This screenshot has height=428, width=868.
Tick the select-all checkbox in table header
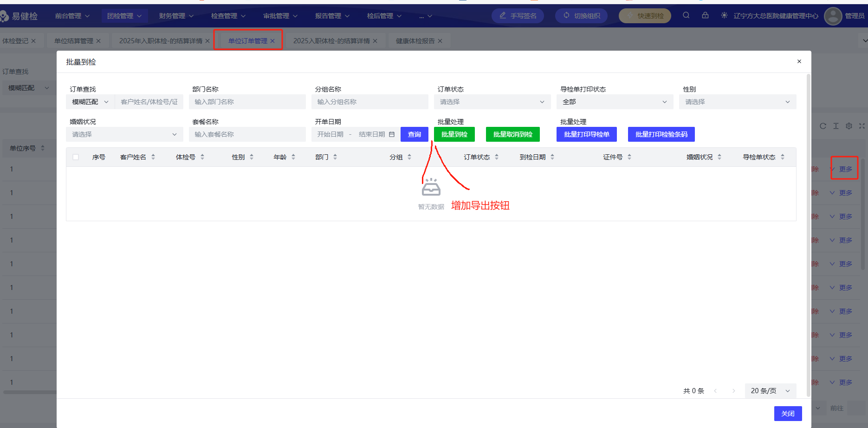pos(76,157)
